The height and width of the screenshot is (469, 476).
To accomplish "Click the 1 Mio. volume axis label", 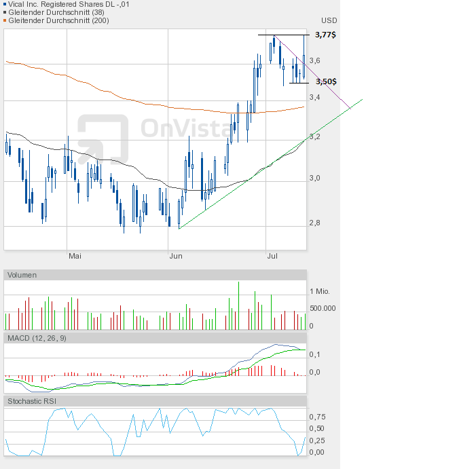I will pos(320,292).
